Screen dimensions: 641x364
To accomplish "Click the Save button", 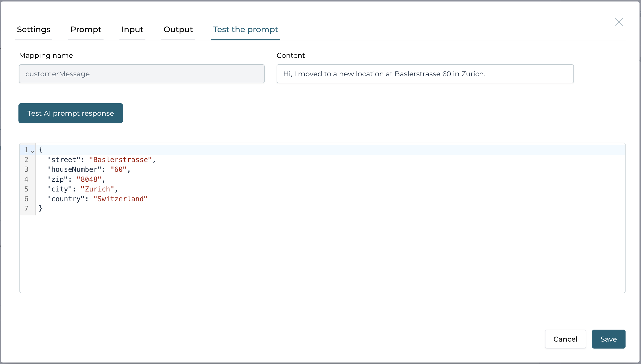I will (608, 339).
